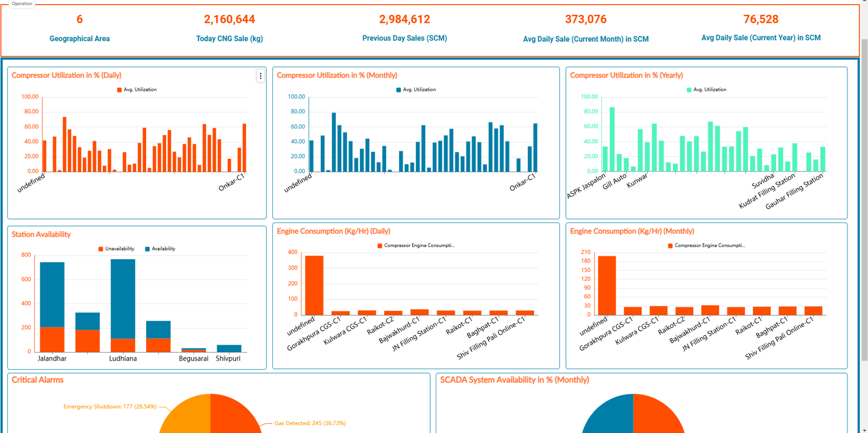
Task: Select the orange slice of SCADA availability pie
Action: pos(657,416)
